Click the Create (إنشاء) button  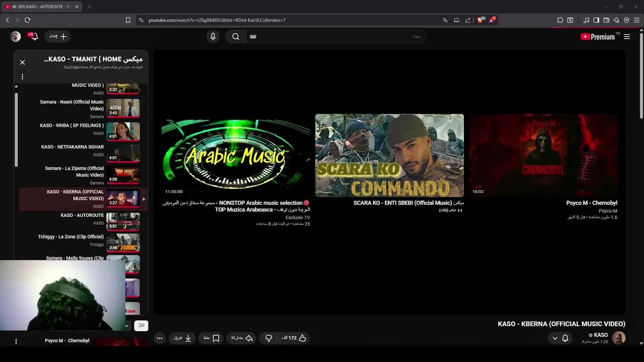point(58,36)
